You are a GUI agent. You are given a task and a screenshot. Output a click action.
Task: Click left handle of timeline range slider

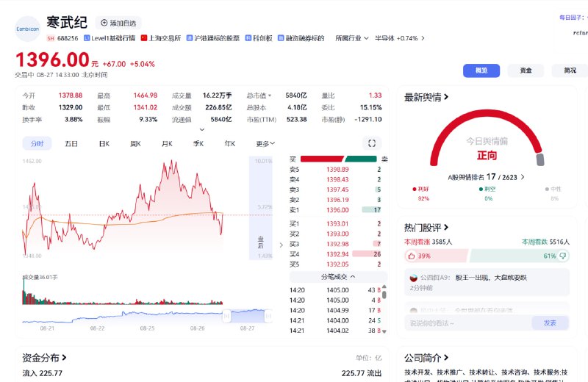226,317
